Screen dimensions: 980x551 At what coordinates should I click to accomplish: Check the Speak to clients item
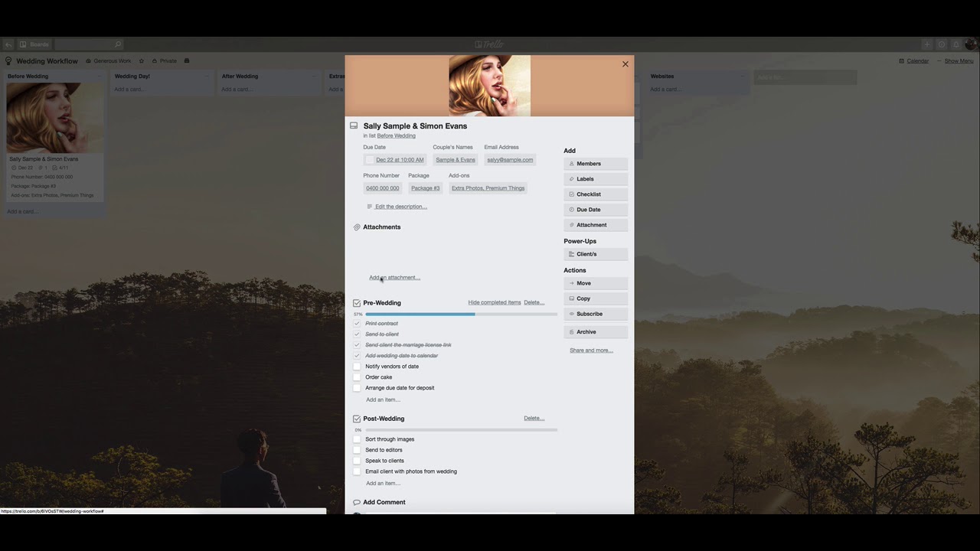pyautogui.click(x=357, y=461)
